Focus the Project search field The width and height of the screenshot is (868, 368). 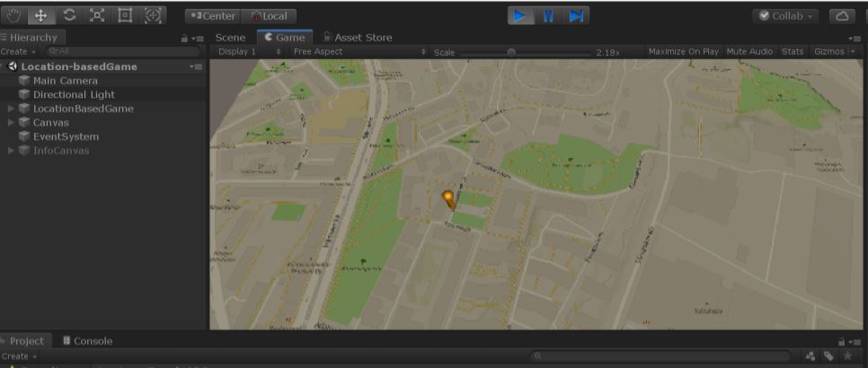pos(660,356)
